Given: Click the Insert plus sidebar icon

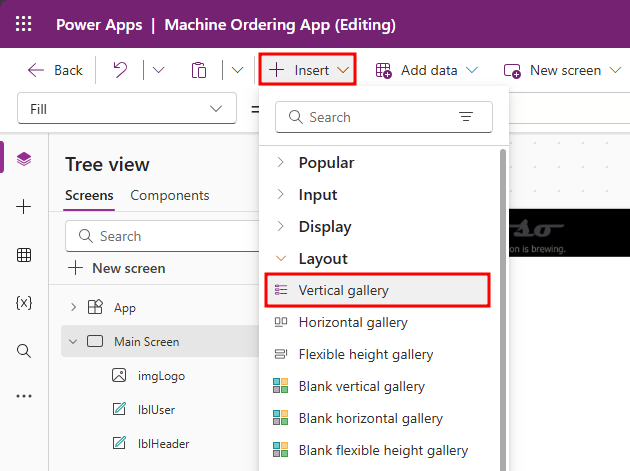Looking at the screenshot, I should [24, 207].
